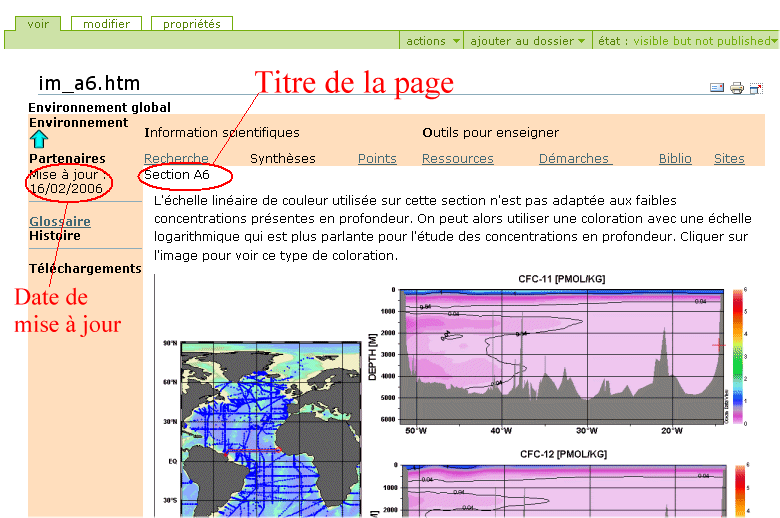The image size is (780, 518).
Task: Click the printer icon to print page
Action: click(x=737, y=88)
